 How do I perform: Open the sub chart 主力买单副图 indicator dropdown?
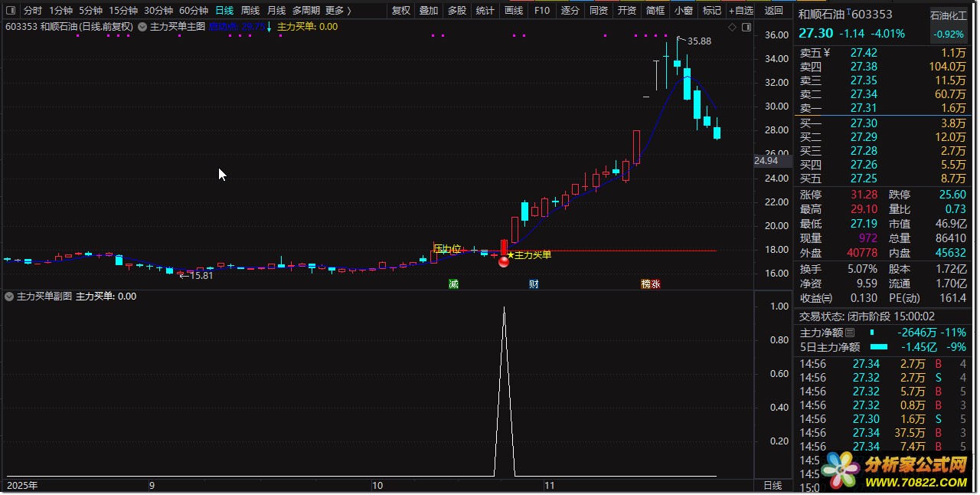pos(9,296)
